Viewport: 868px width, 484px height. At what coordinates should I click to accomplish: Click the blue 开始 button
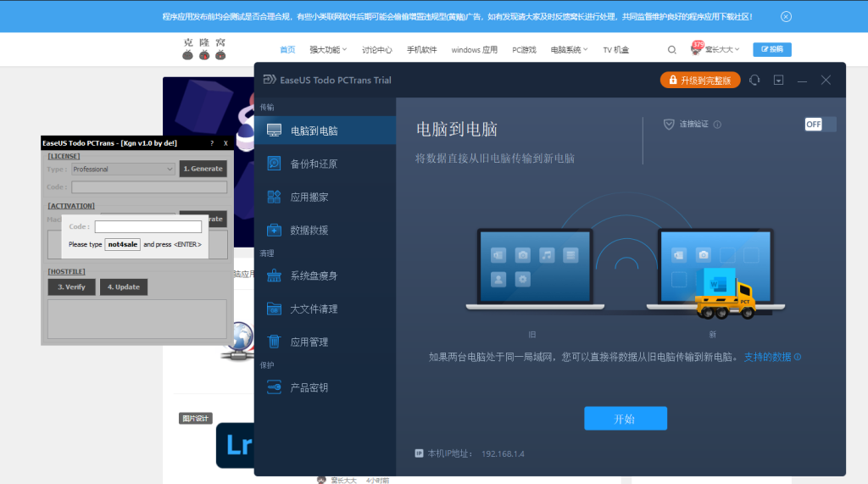(x=626, y=419)
